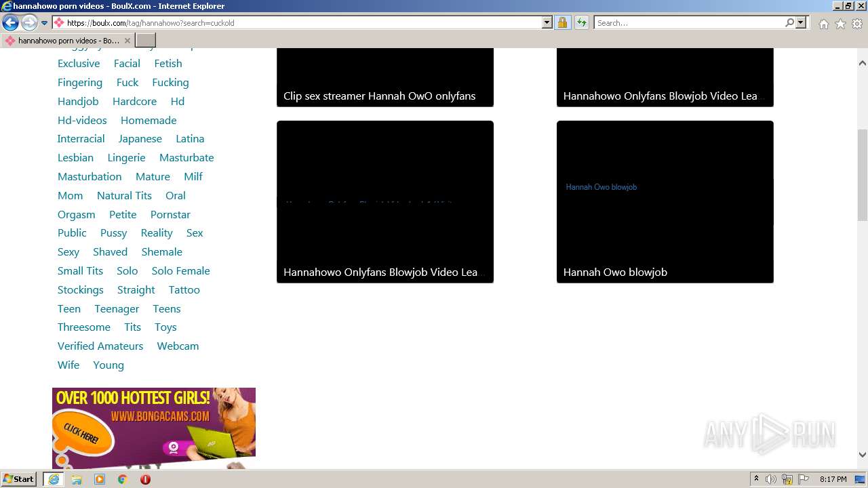Open the Latina tag link
Screen dimensions: 868x488
(190, 139)
